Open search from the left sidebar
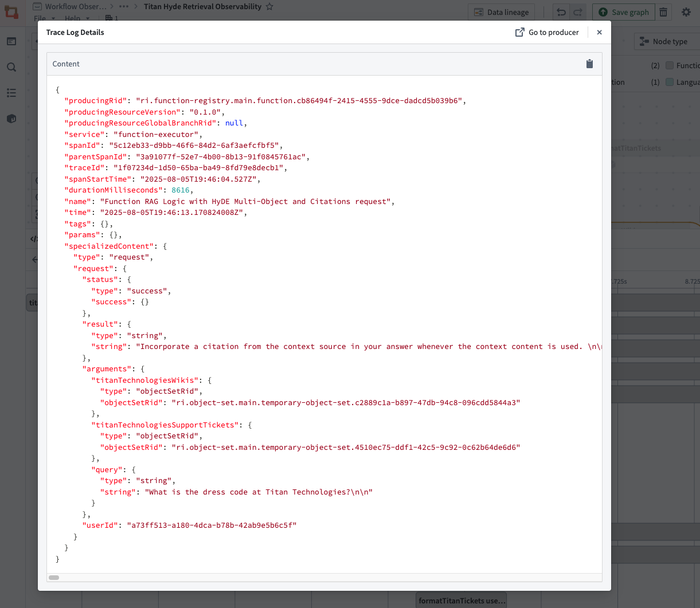The image size is (700, 608). pos(11,67)
